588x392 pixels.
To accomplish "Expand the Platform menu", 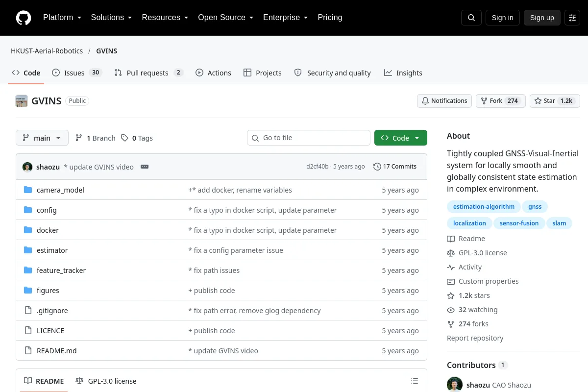I will (62, 18).
